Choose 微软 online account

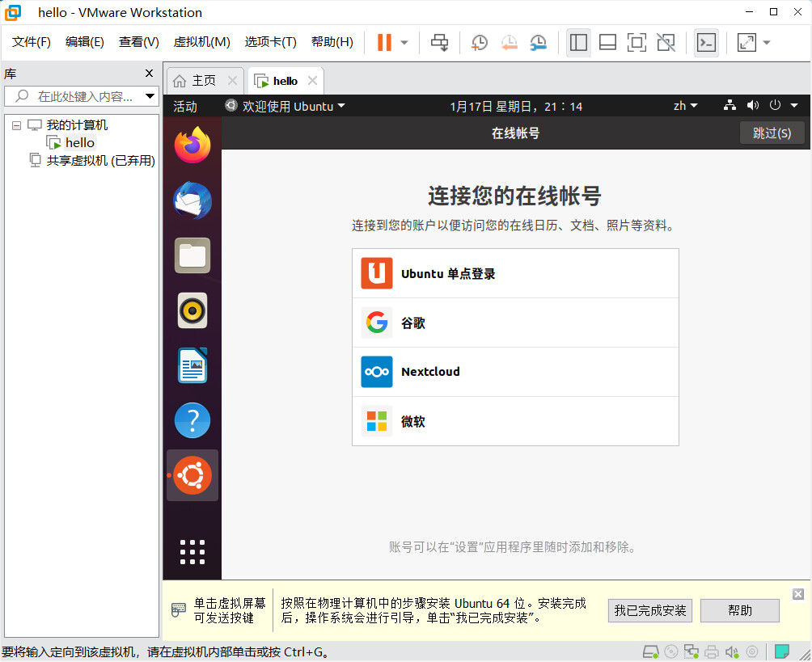(x=515, y=421)
